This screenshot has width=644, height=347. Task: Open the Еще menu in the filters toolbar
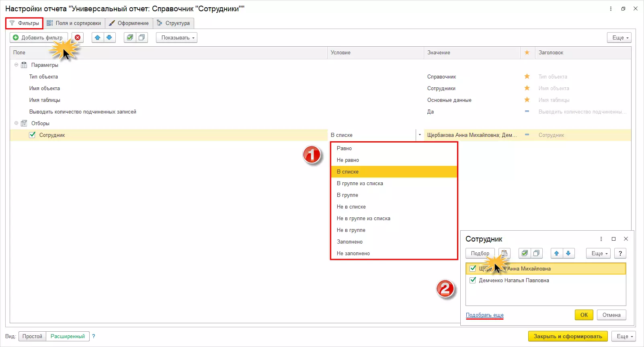[619, 37]
